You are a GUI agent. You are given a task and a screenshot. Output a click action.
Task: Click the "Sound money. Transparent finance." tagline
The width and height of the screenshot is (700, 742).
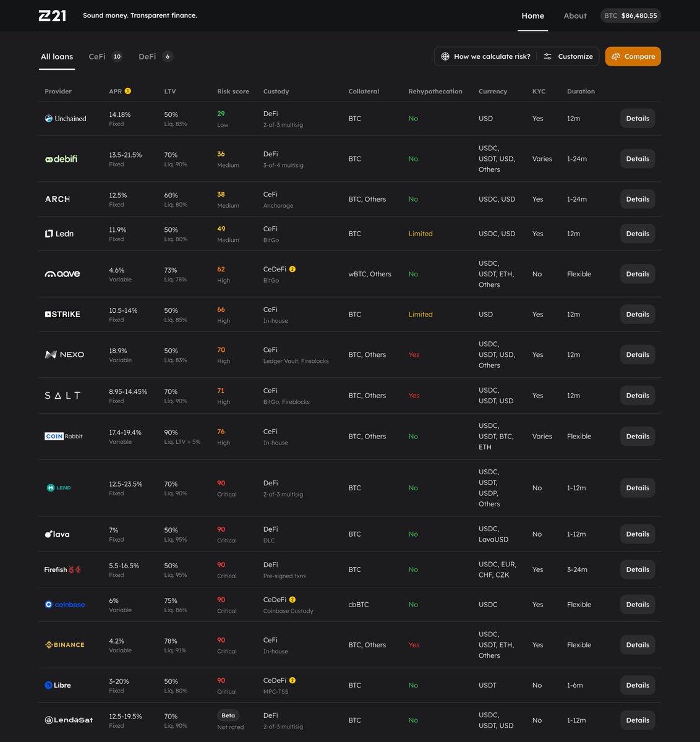tap(140, 15)
